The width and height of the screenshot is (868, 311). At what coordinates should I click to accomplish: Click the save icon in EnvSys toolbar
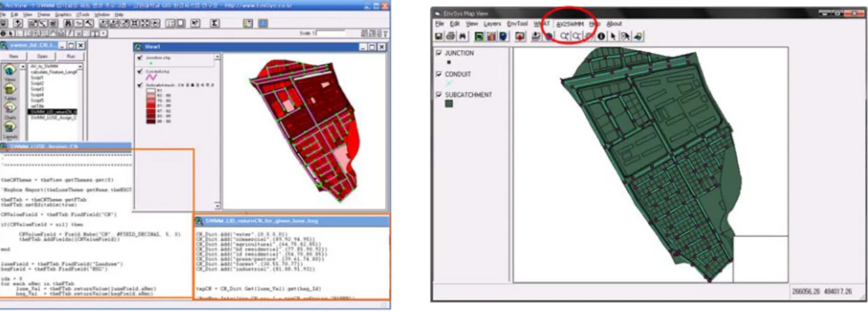click(438, 36)
